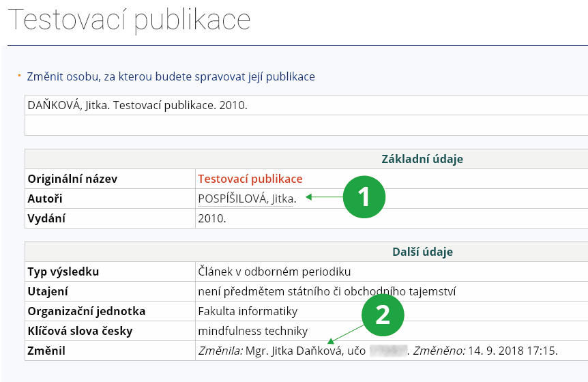This screenshot has height=382, width=588.
Task: Click the 'Originální název' row label
Action: pos(72,179)
